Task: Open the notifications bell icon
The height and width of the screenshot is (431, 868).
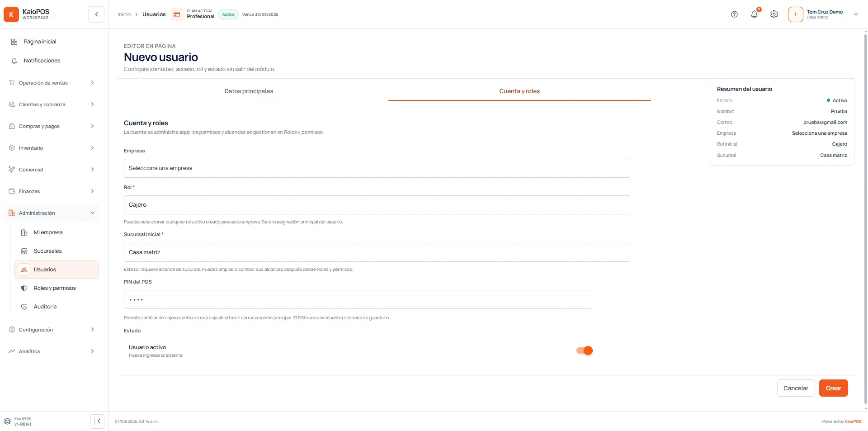Action: (x=754, y=14)
